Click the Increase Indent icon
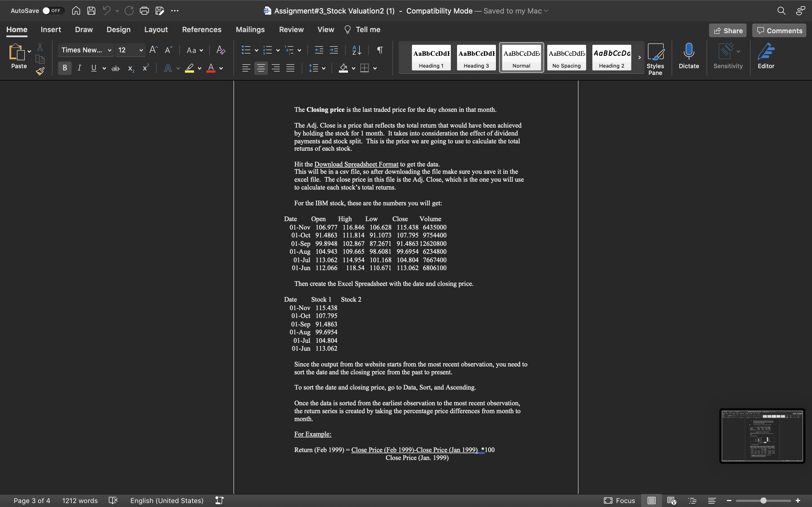Image resolution: width=812 pixels, height=507 pixels. [x=334, y=50]
